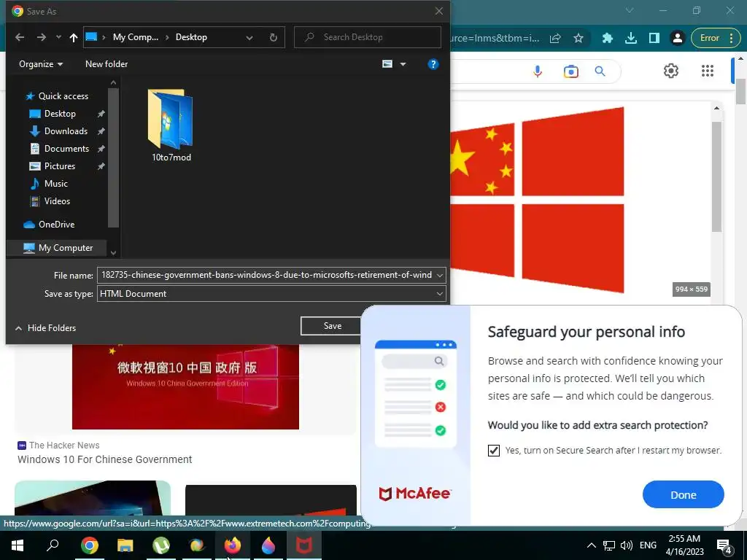Open Videos in navigation pane
This screenshot has height=560, width=747.
pos(57,201)
